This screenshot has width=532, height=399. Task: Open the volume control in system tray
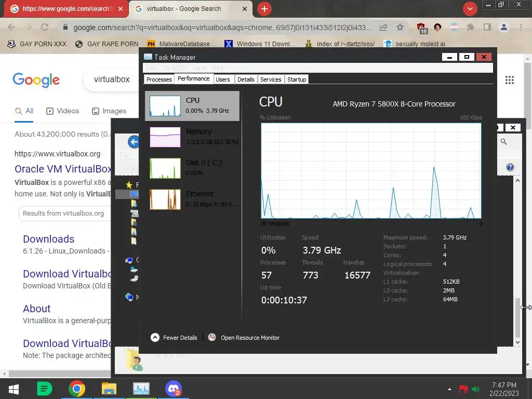[476, 389]
